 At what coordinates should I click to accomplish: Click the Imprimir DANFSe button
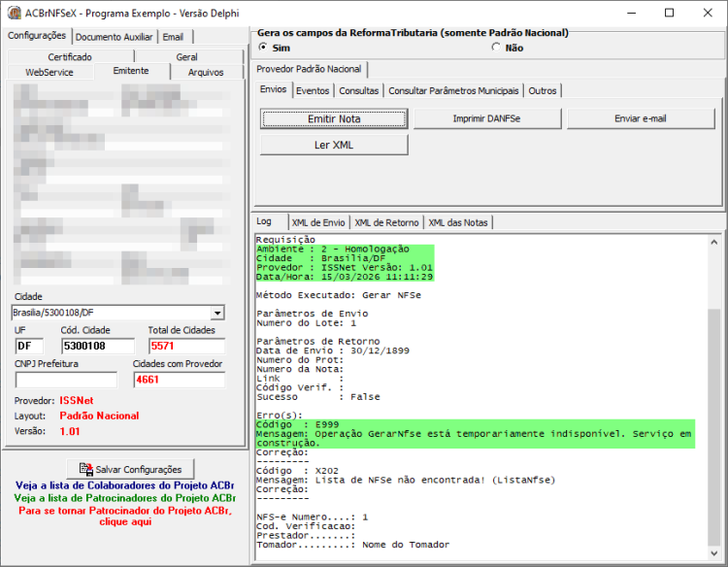coord(487,118)
